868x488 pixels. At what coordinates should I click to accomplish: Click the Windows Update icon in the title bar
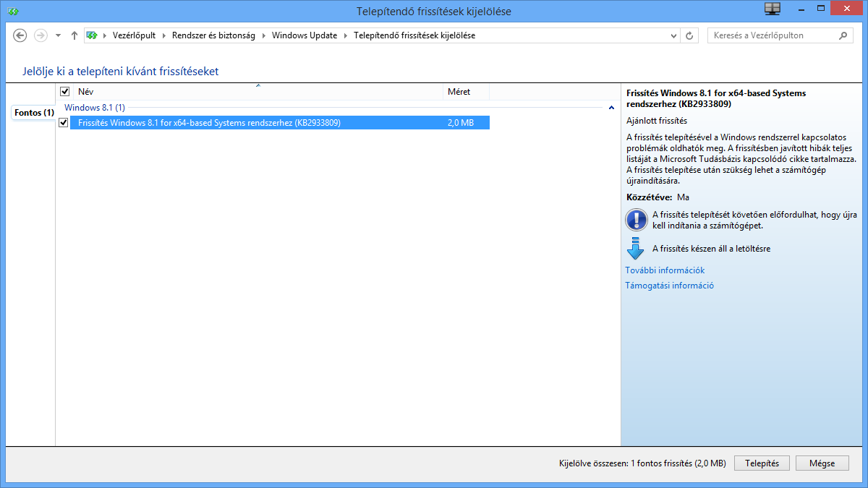(x=13, y=11)
